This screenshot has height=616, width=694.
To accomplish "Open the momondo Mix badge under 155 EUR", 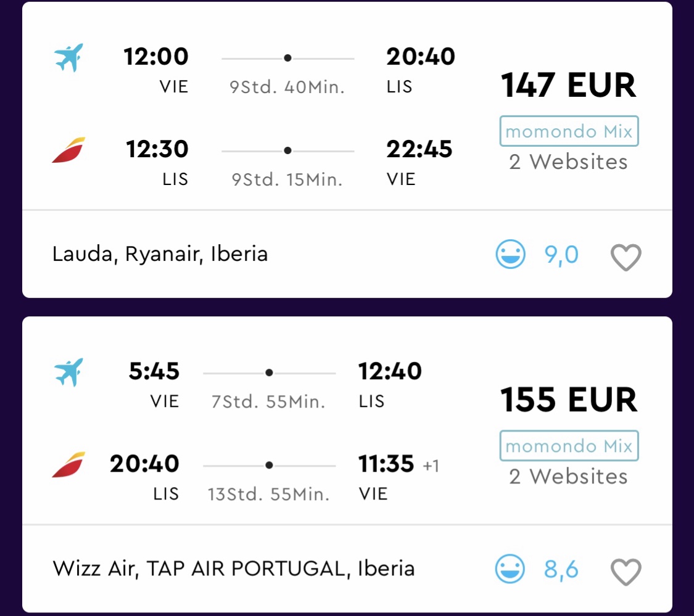I will [569, 446].
